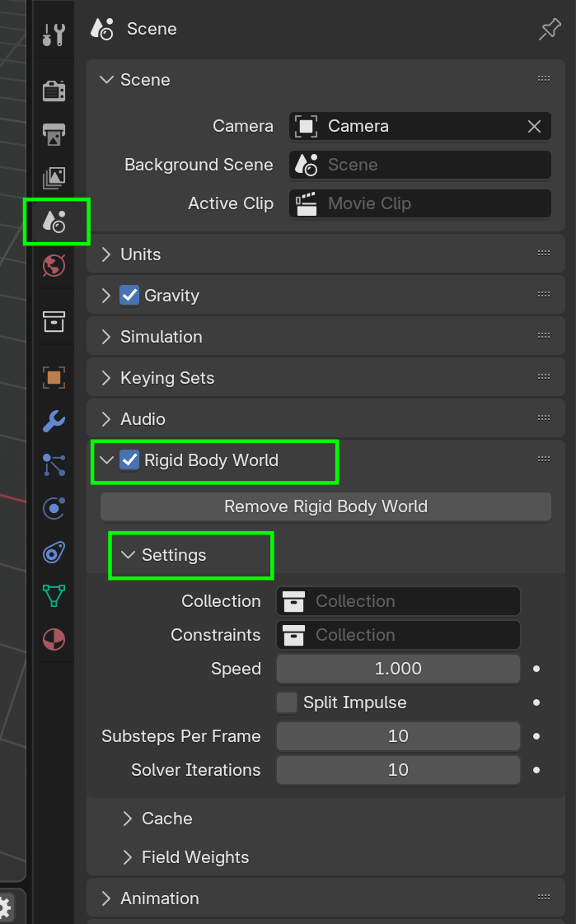This screenshot has width=576, height=924.
Task: Clear the Camera field with X
Action: point(534,126)
